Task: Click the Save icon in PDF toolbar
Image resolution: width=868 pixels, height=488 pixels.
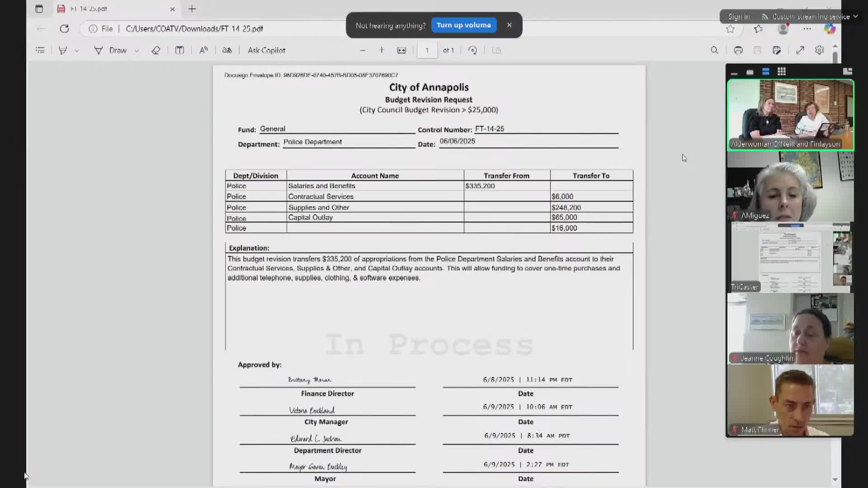Action: (757, 50)
